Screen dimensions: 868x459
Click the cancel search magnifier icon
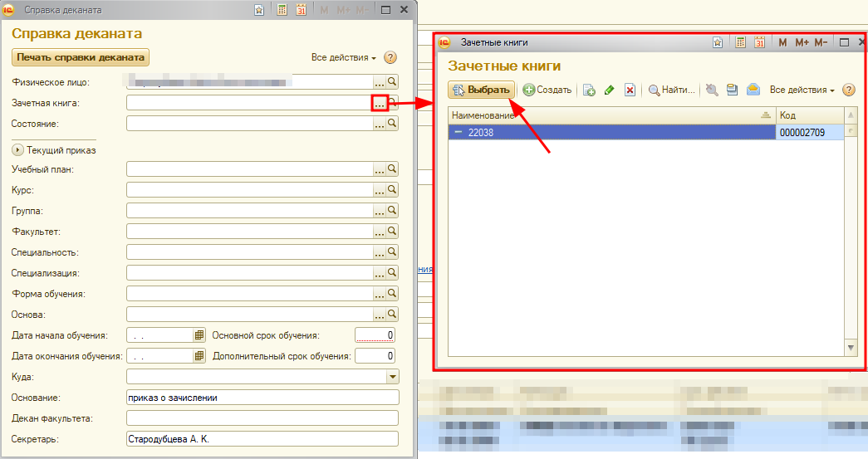(x=712, y=90)
